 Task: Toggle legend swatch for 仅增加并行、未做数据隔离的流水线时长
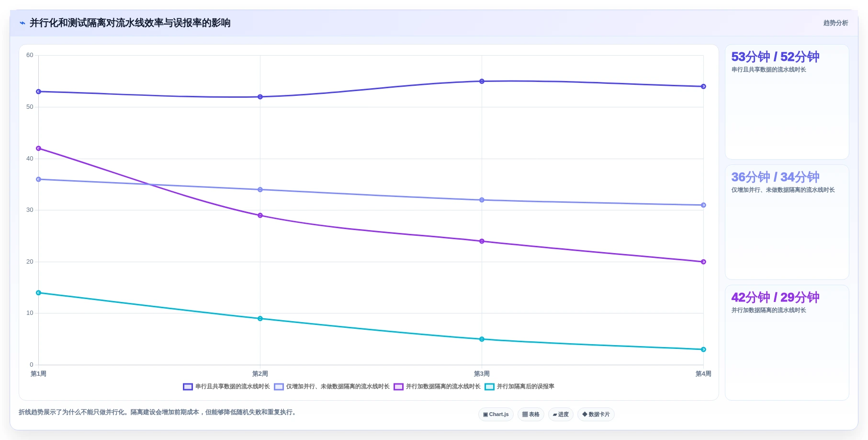279,387
